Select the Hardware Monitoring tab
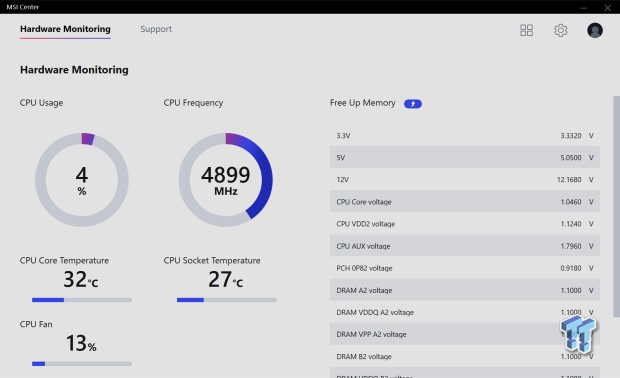 point(65,29)
